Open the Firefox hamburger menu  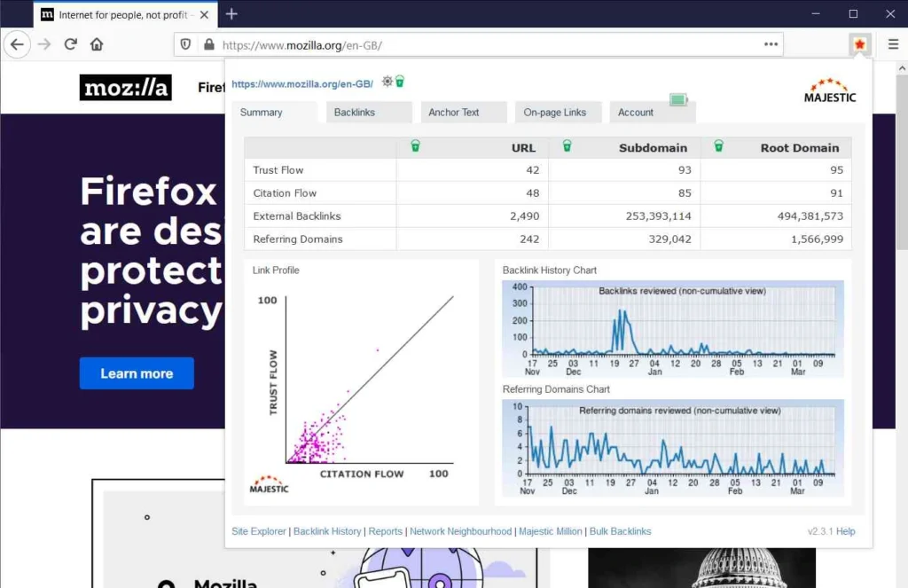(893, 44)
